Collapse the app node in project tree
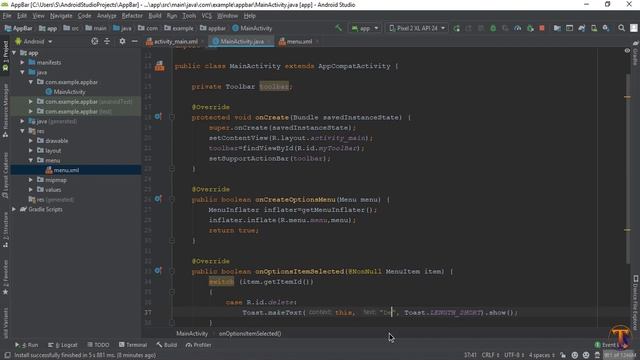The width and height of the screenshot is (640, 360). (x=14, y=53)
